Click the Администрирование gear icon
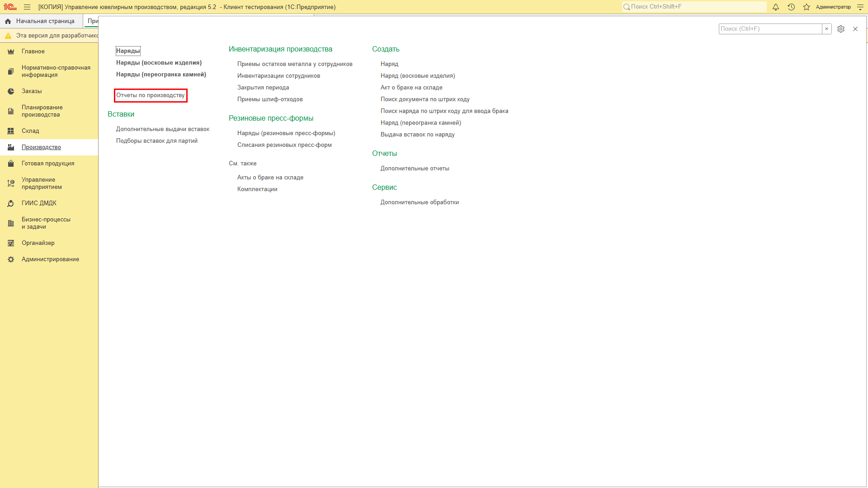 (11, 259)
